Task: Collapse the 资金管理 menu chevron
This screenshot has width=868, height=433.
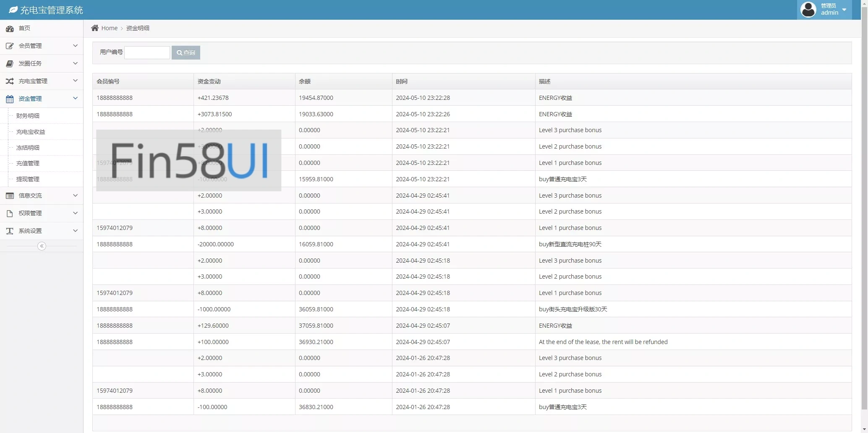Action: coord(75,99)
